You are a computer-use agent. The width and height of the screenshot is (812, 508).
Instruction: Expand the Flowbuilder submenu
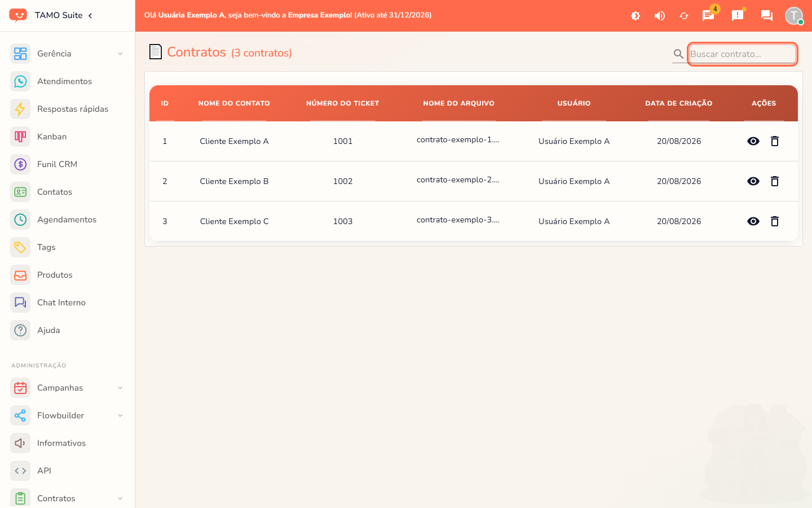coord(68,415)
